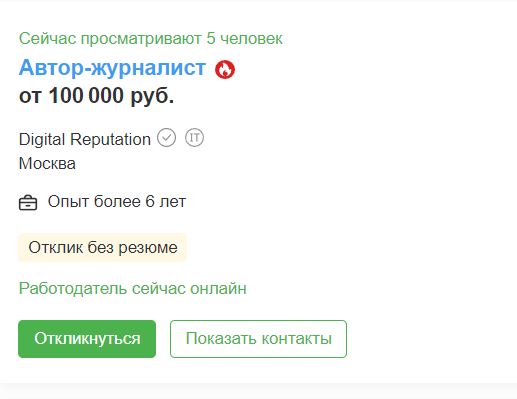Click Сейчас просматривают 5 человек notice
The width and height of the screenshot is (517, 399).
[151, 38]
